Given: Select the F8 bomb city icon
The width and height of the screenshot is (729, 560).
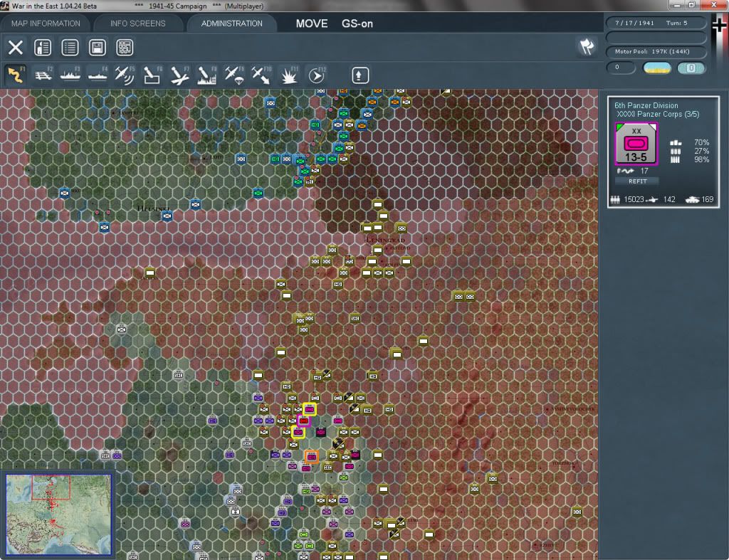Looking at the screenshot, I should (207, 75).
